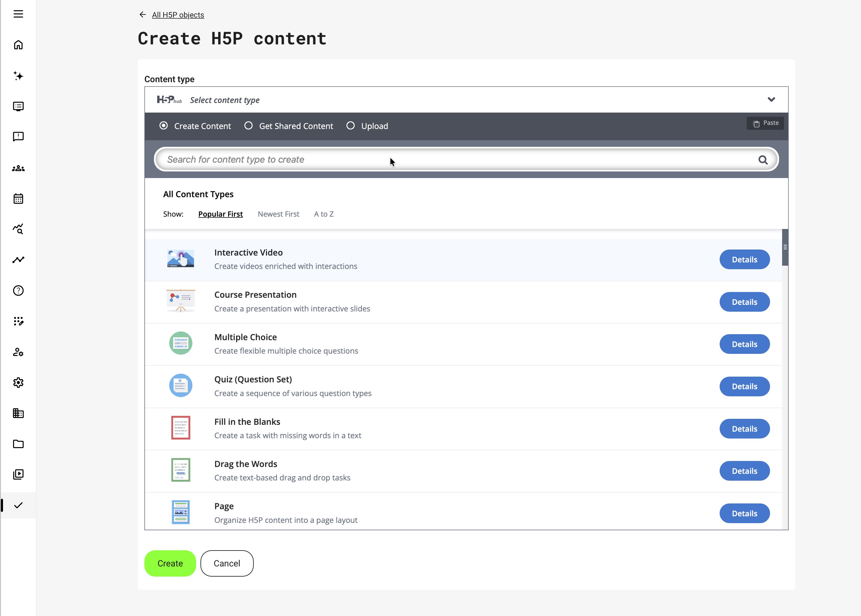Screen dimensions: 861x616
Task: Open the gear settings sidebar icon
Action: pyautogui.click(x=18, y=382)
